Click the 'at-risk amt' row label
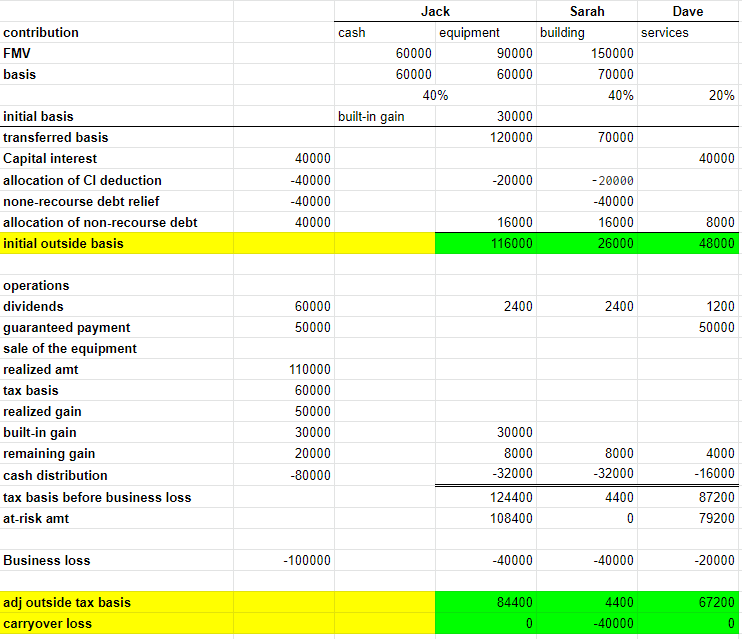This screenshot has width=742, height=639. [x=36, y=518]
